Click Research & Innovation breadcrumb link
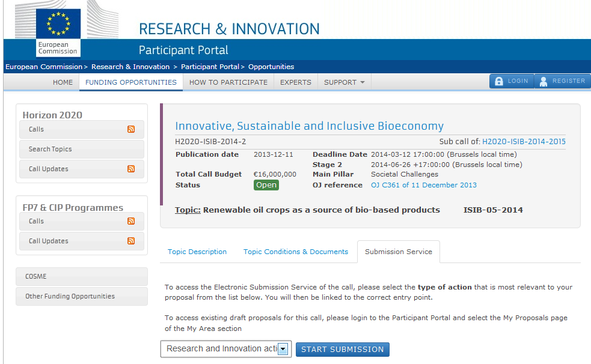591x364 pixels. pyautogui.click(x=130, y=67)
